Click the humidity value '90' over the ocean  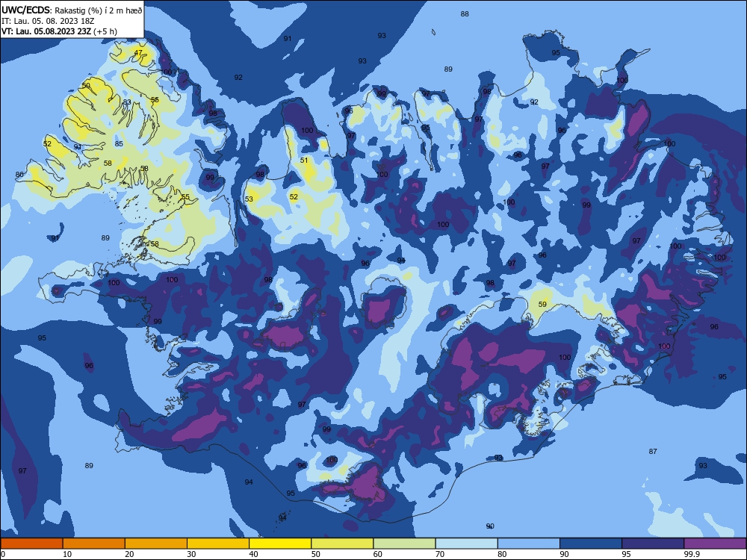(490, 526)
